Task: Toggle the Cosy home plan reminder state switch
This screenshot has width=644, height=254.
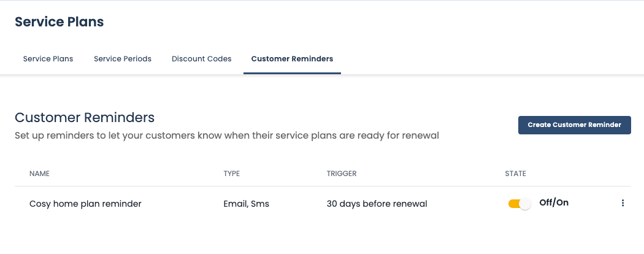Action: tap(519, 204)
